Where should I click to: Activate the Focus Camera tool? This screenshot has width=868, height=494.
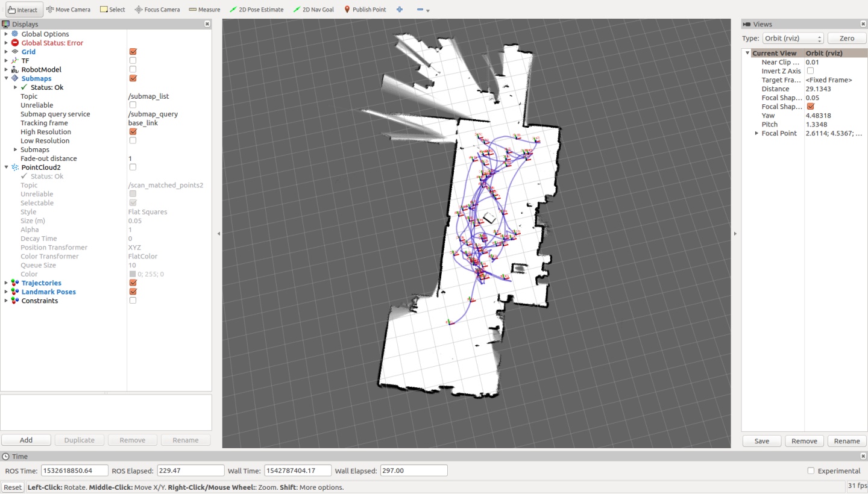[x=157, y=10]
